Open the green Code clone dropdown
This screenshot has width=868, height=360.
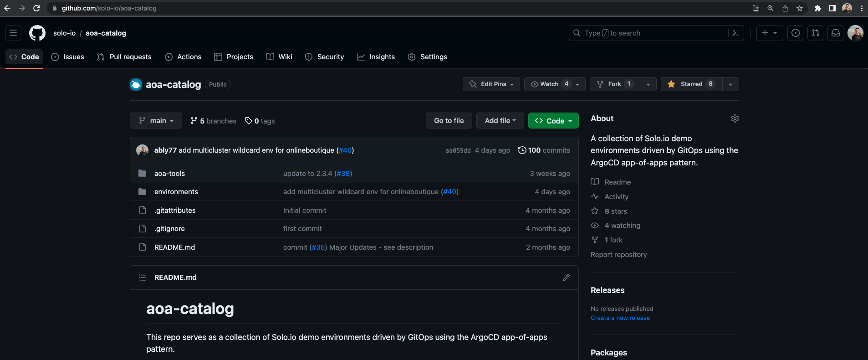(553, 121)
